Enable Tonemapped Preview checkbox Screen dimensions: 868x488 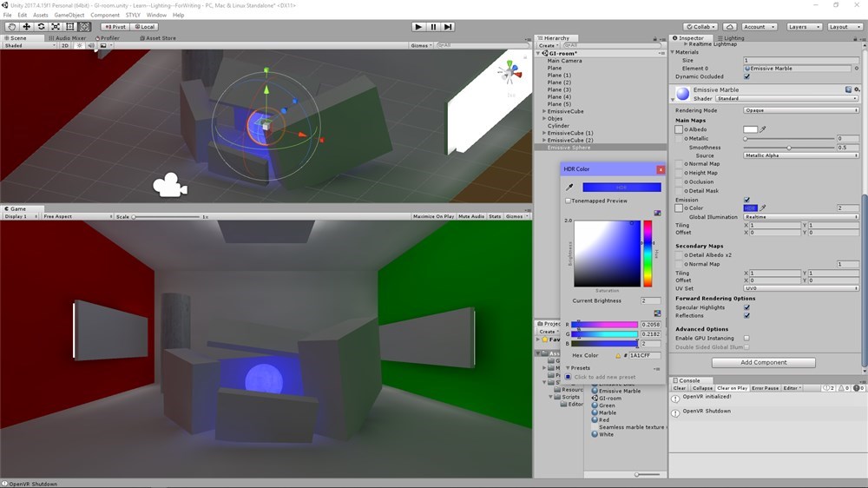point(568,201)
